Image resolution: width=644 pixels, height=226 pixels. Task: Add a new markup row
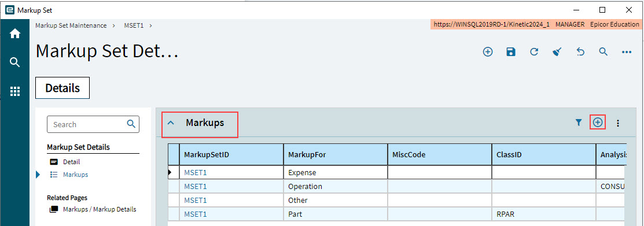(598, 122)
